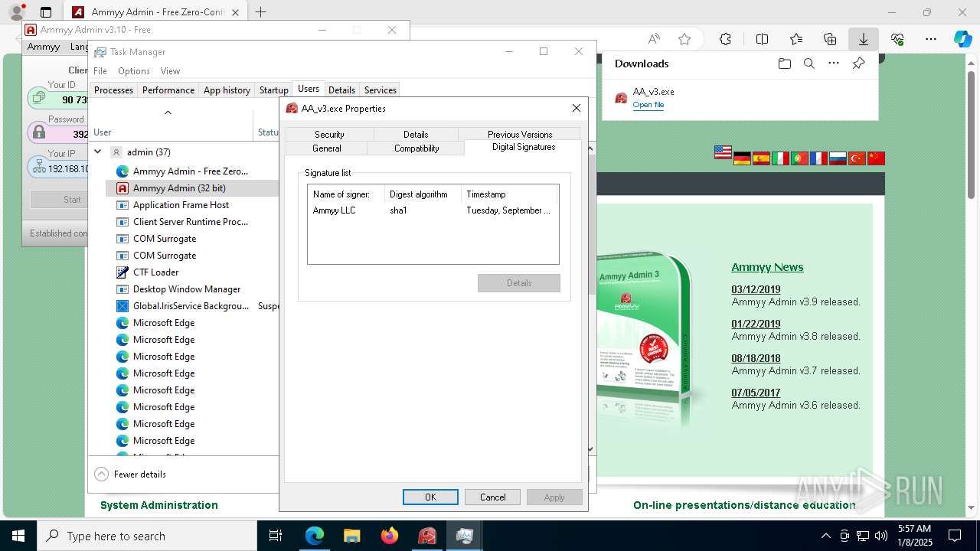Select Desktop Window Manager row
Screen dimensions: 980x551
point(191,289)
